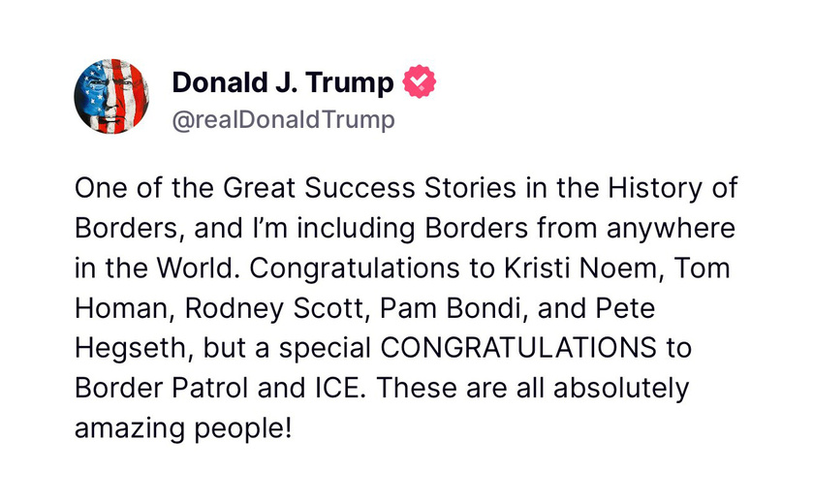This screenshot has width=813, height=504.
Task: Click the words amazing people! at the end
Action: pos(183,428)
